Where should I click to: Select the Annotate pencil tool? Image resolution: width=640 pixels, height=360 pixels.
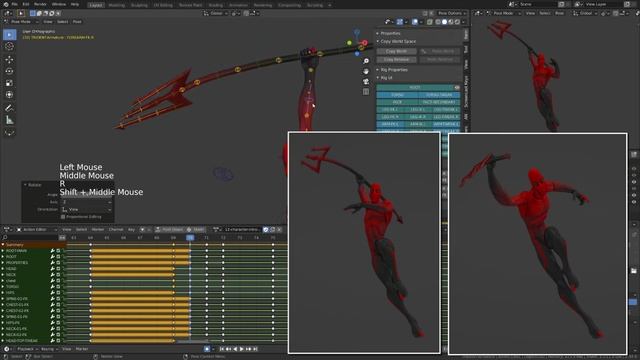click(x=9, y=108)
